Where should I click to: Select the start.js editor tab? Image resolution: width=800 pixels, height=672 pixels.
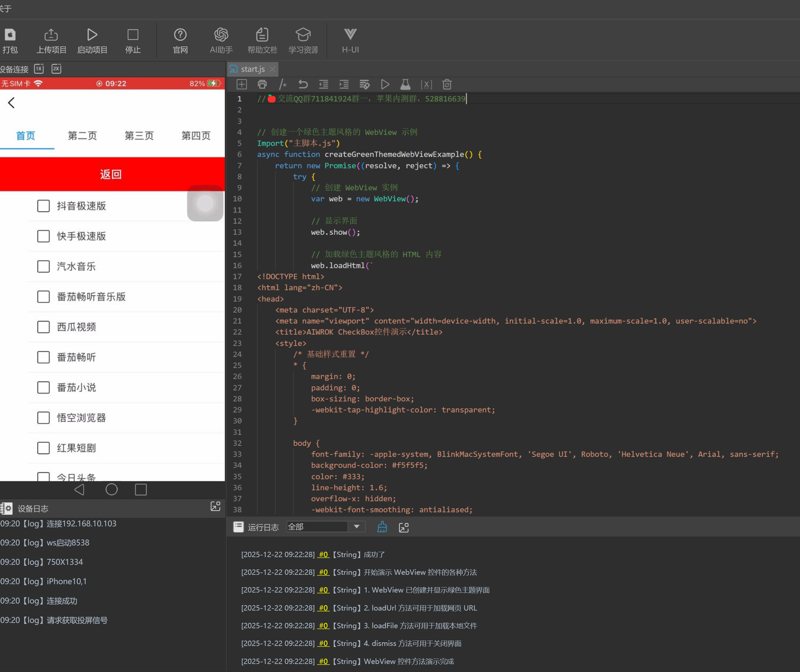point(252,69)
